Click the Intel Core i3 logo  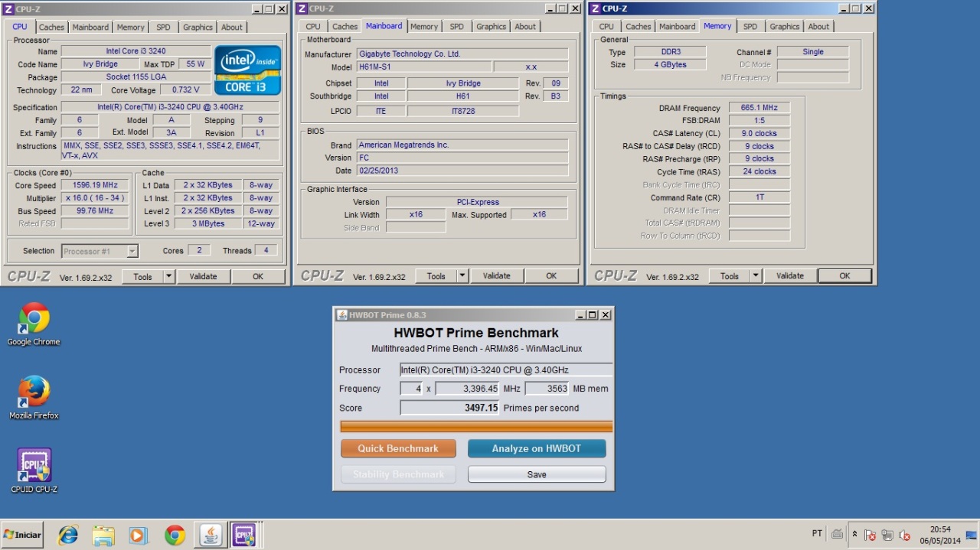[x=247, y=70]
